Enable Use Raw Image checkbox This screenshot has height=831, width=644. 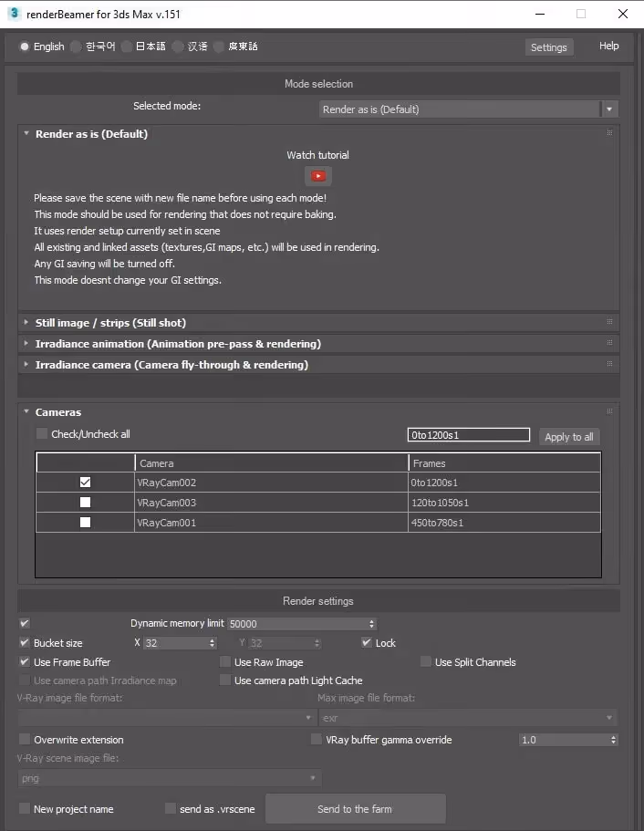225,661
